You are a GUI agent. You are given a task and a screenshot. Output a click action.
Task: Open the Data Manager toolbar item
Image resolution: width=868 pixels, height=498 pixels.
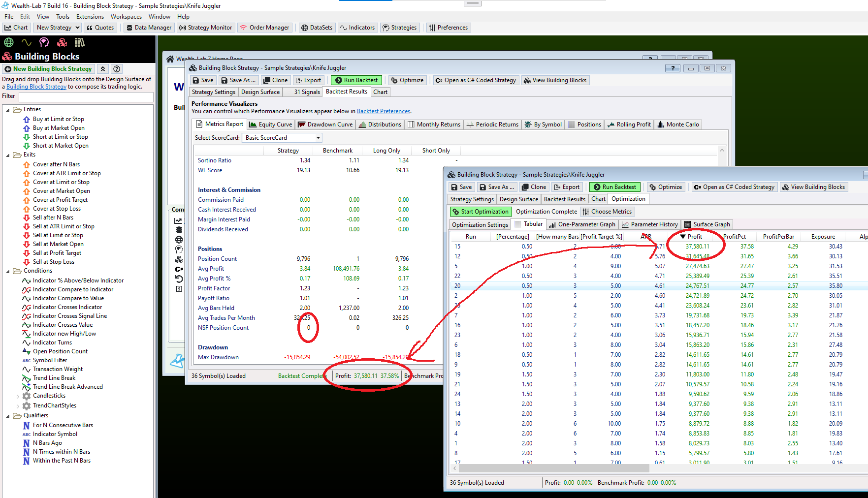click(149, 28)
